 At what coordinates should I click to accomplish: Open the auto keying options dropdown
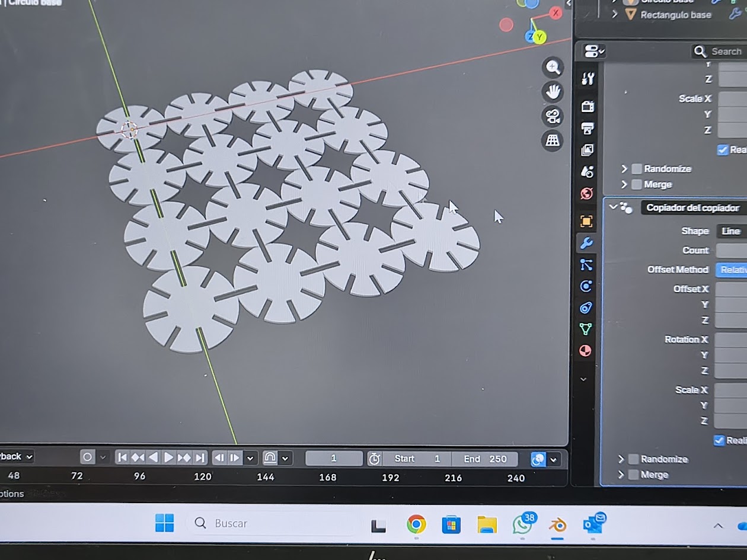(x=103, y=457)
